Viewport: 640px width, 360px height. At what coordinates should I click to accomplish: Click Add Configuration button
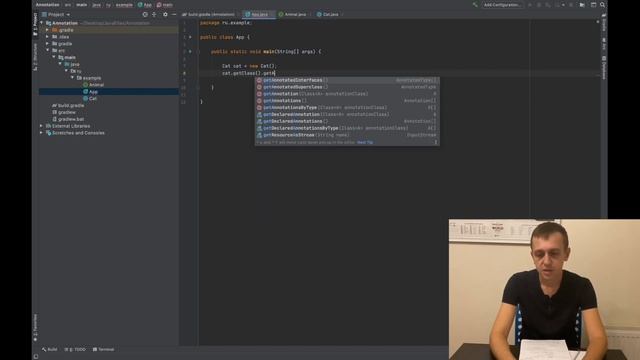[502, 5]
